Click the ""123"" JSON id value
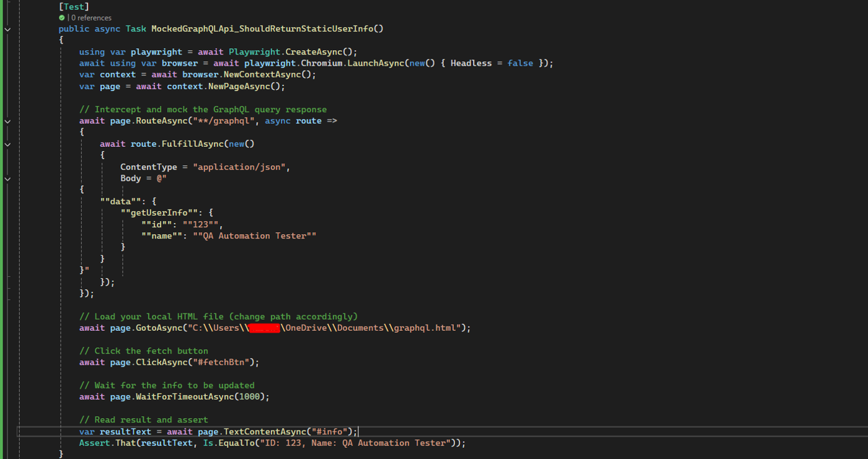This screenshot has width=868, height=459. (x=200, y=225)
